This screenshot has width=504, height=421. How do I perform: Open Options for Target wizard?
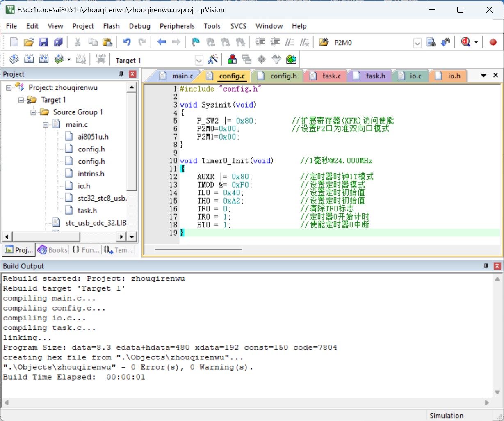point(213,59)
